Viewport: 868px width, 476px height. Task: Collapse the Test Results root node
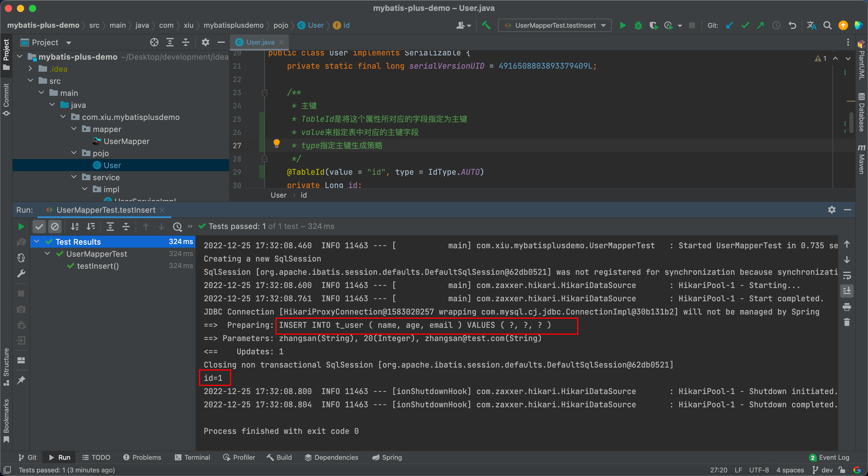point(36,242)
